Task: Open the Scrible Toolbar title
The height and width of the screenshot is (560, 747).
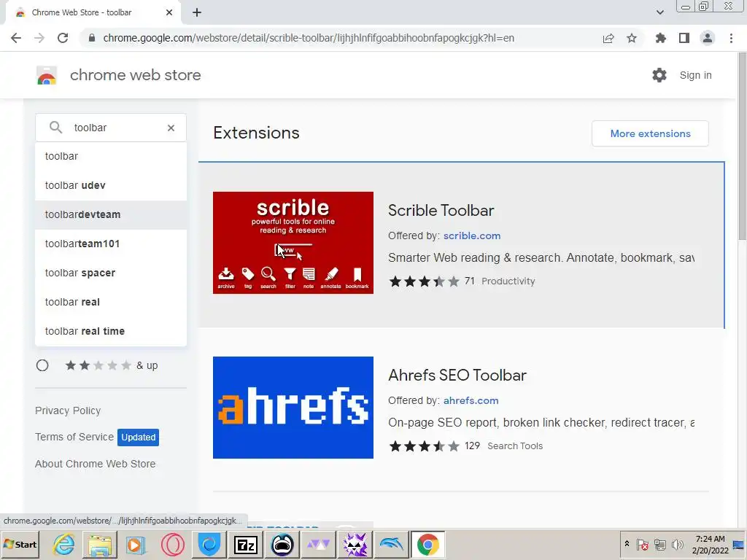Action: point(441,211)
